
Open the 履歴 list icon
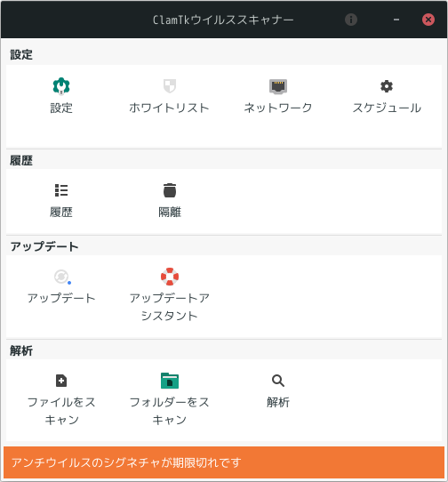[61, 190]
